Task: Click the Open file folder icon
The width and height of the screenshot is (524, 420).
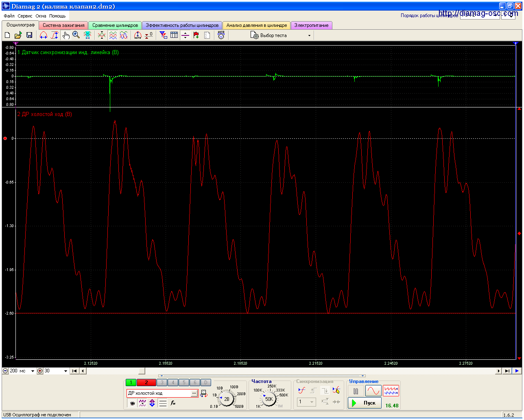Action: coord(18,35)
